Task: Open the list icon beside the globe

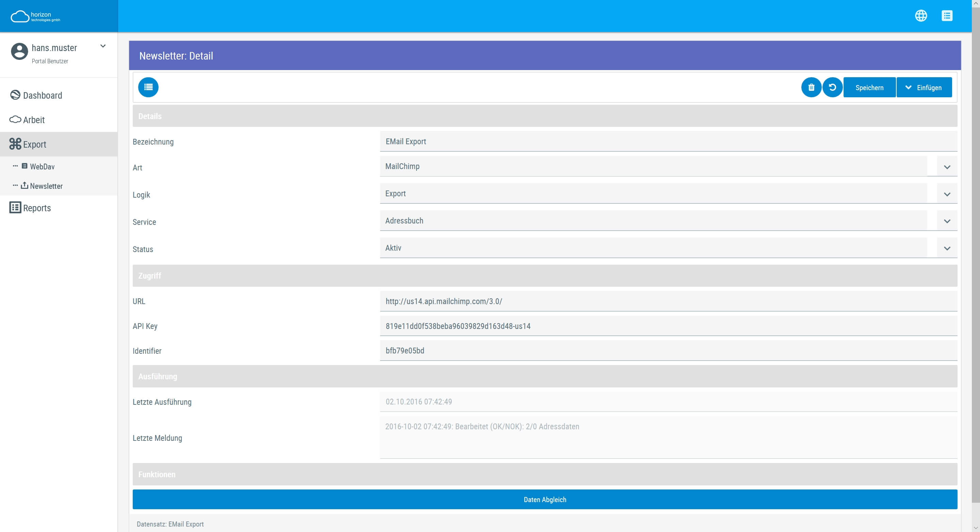Action: pos(948,16)
